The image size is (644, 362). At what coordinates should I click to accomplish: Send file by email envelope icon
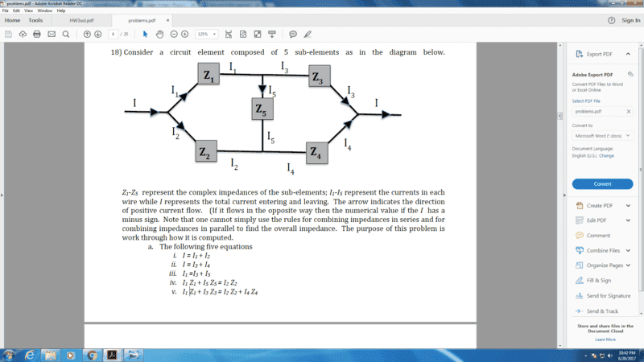click(51, 34)
